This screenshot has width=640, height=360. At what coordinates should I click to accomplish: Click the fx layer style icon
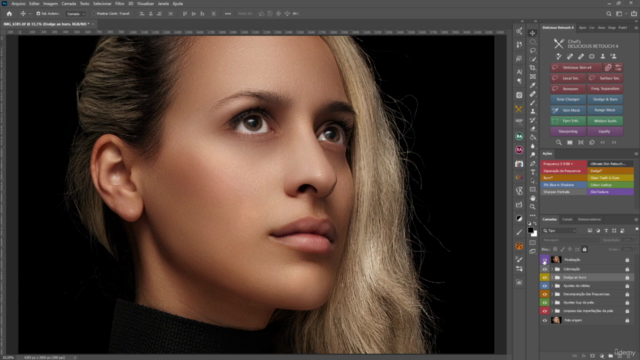point(583,356)
